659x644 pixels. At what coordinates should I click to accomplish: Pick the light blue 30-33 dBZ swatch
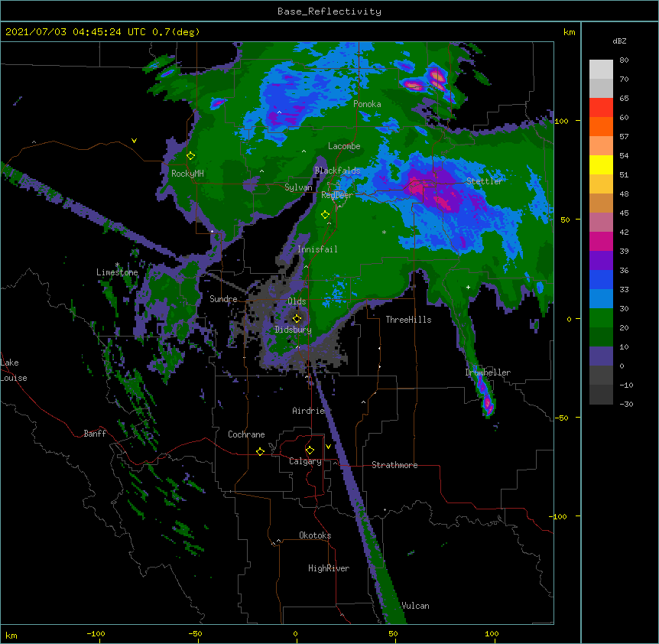[x=601, y=299]
